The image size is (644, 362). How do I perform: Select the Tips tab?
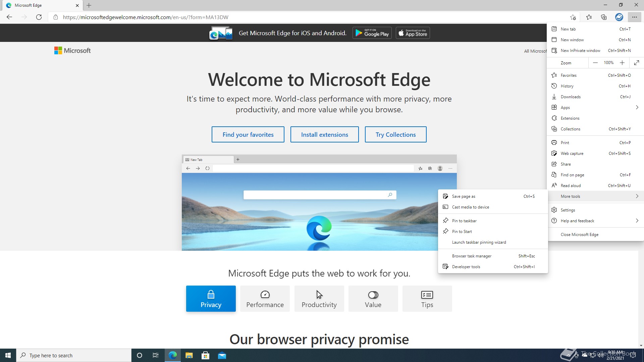(427, 299)
